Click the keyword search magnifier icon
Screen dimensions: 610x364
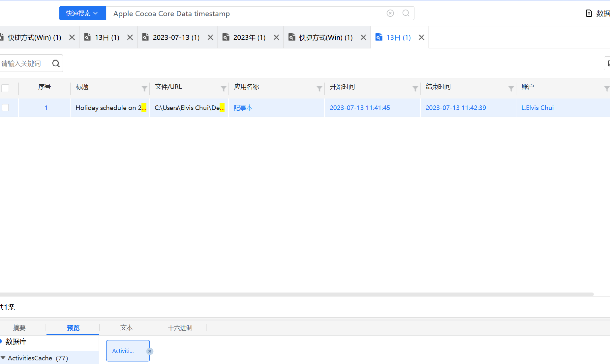pyautogui.click(x=56, y=63)
